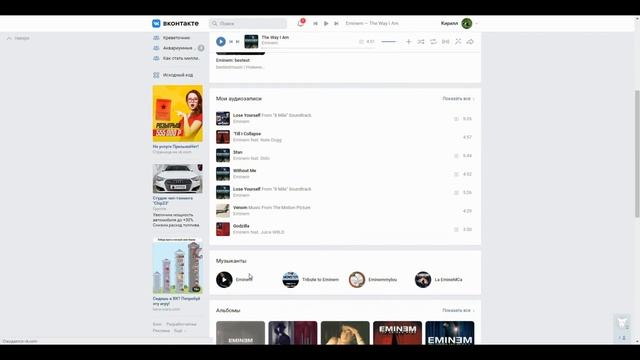640x360 pixels.
Task: Share the current track
Action: click(470, 42)
